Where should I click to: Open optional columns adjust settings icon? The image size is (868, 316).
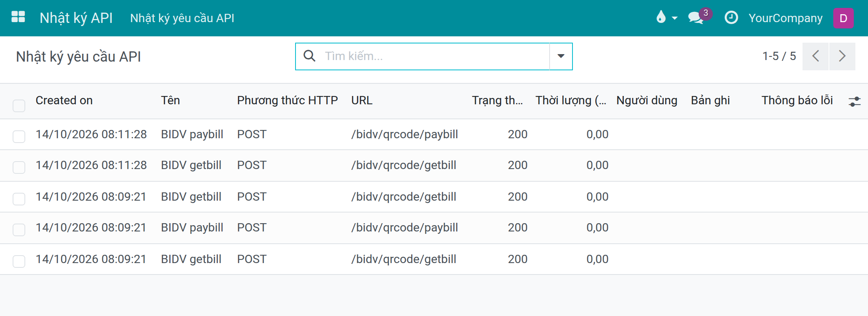(x=855, y=102)
